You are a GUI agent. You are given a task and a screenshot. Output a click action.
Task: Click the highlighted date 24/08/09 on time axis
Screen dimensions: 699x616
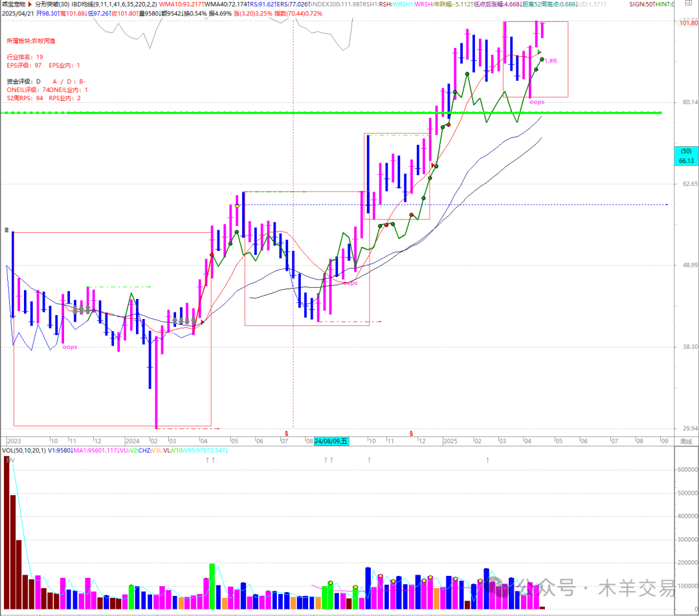pyautogui.click(x=331, y=441)
